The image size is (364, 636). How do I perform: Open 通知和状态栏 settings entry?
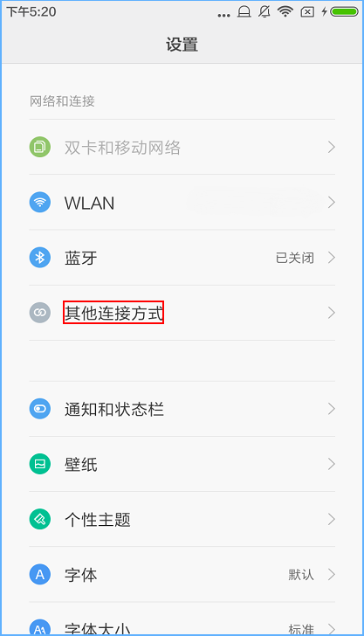pos(182,409)
